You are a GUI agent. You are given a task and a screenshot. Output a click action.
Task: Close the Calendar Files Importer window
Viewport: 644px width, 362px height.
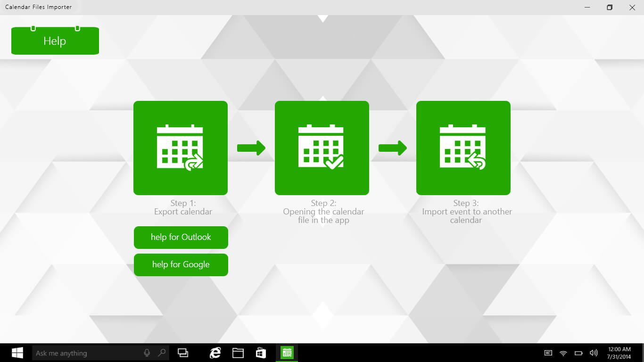pos(632,7)
